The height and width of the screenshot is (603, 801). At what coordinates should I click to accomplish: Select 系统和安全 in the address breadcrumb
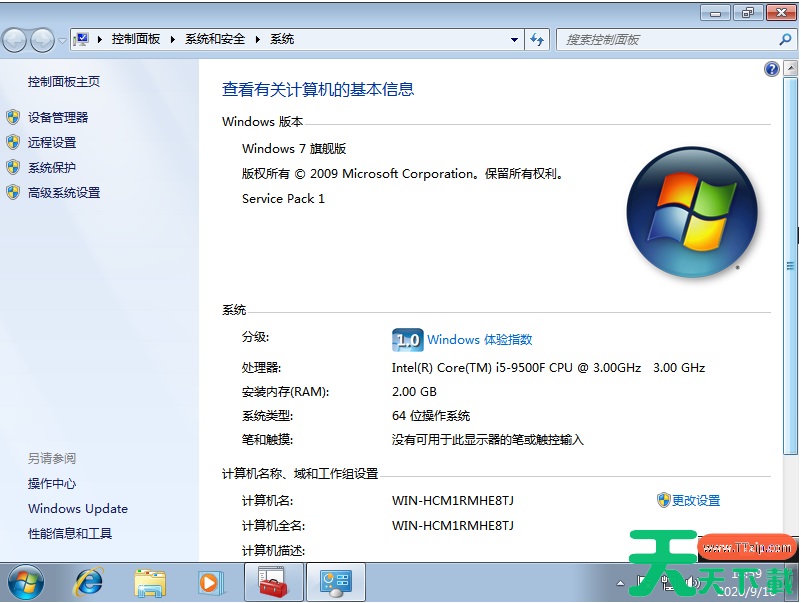click(215, 40)
